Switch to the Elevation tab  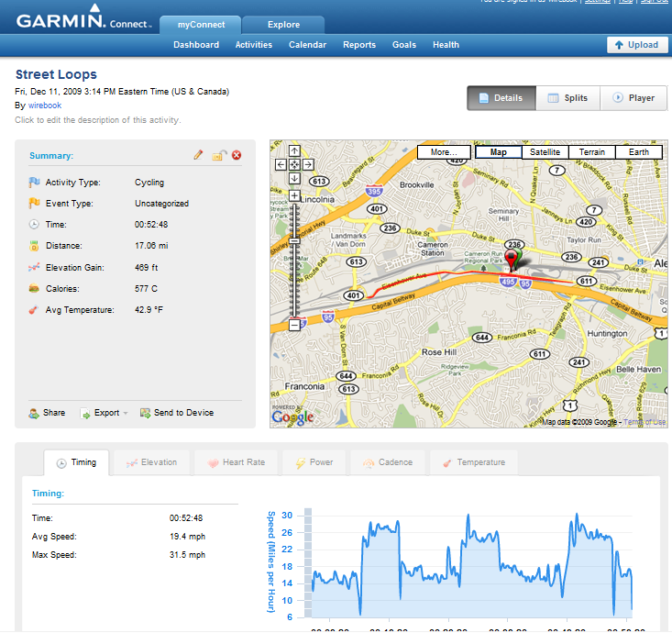pos(151,462)
